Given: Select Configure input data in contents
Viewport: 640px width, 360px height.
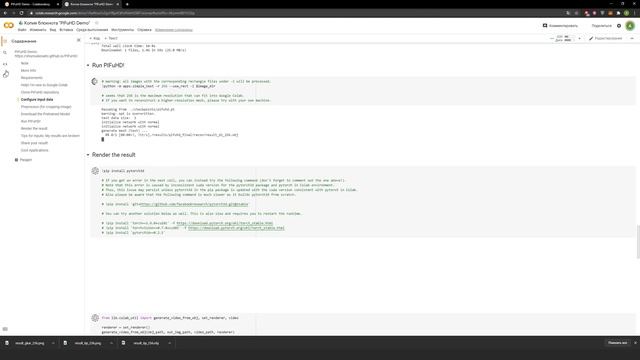Looking at the screenshot, I should coord(37,100).
